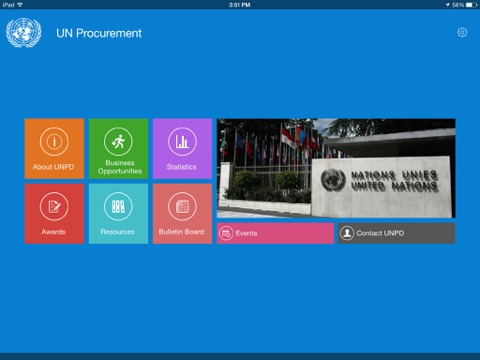Open the Statistics bar chart icon
The image size is (480, 360).
(182, 142)
